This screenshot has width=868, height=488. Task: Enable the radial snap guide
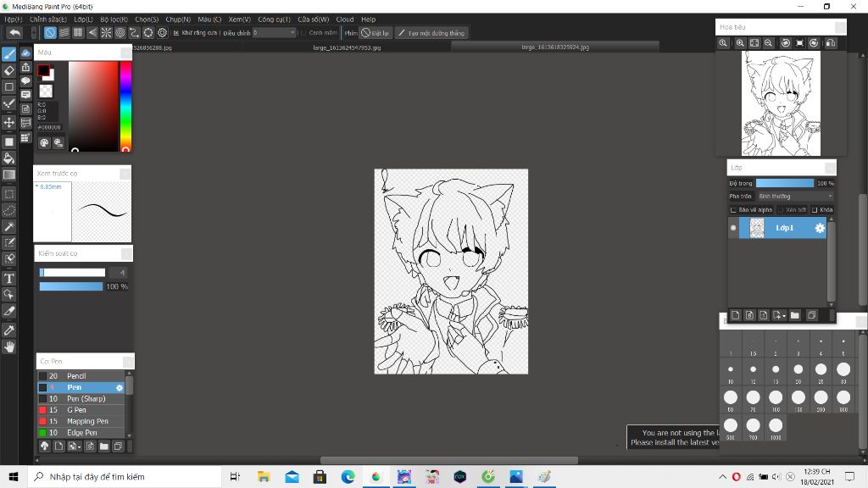[106, 33]
